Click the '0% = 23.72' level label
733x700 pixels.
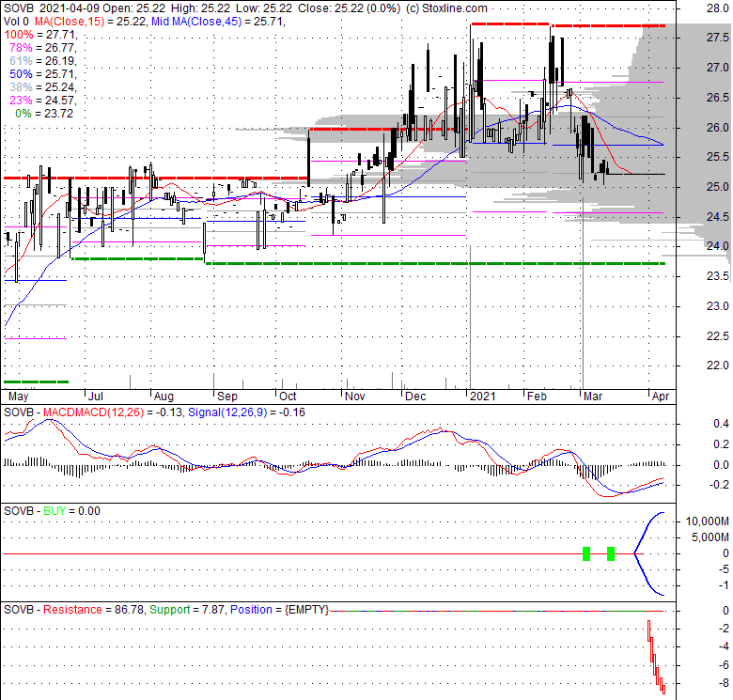coord(44,113)
